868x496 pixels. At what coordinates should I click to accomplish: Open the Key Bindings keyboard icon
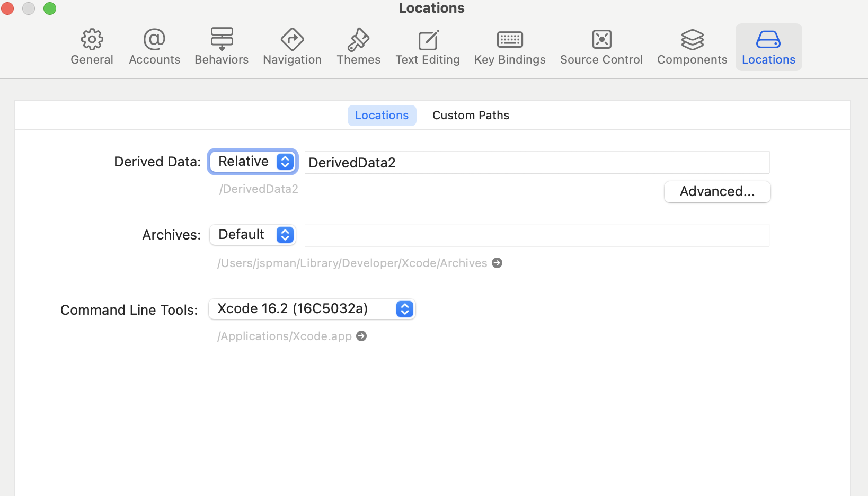pyautogui.click(x=510, y=40)
